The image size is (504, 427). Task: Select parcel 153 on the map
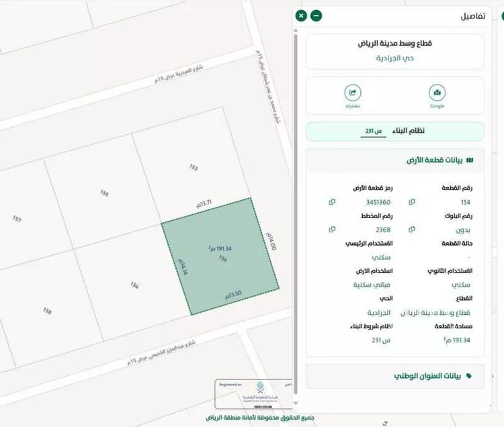click(x=194, y=167)
